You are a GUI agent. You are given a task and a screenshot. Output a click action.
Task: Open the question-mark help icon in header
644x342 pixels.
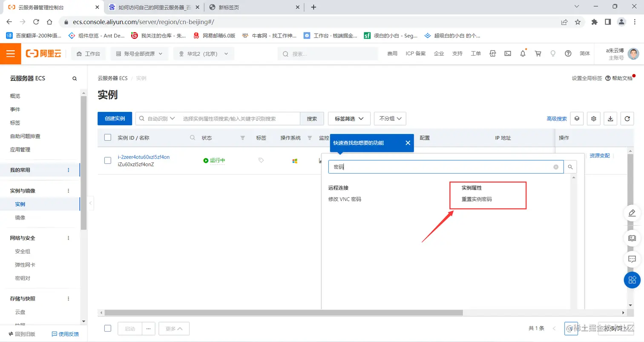click(x=568, y=54)
